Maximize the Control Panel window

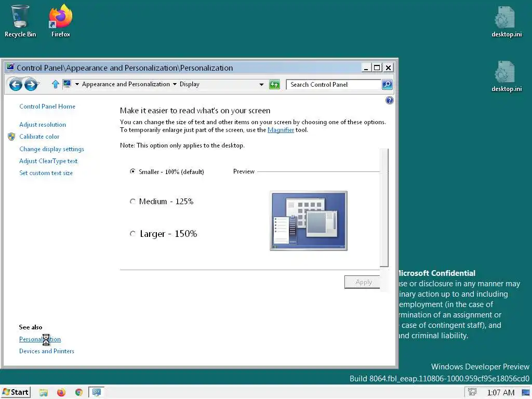(377, 68)
